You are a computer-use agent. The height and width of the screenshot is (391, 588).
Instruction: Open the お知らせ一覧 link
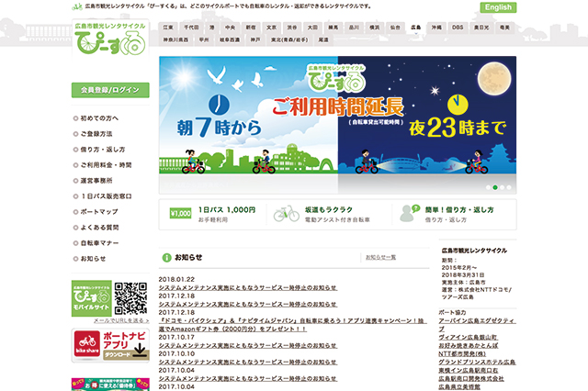380,257
